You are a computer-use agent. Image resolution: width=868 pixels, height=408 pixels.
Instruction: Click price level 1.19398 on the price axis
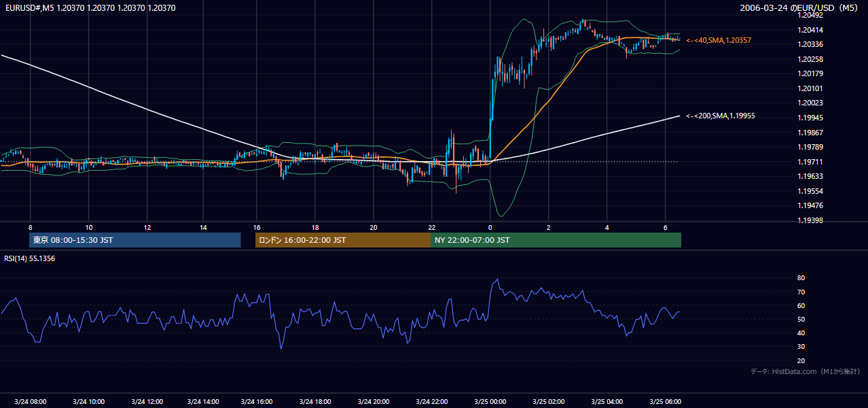[810, 220]
